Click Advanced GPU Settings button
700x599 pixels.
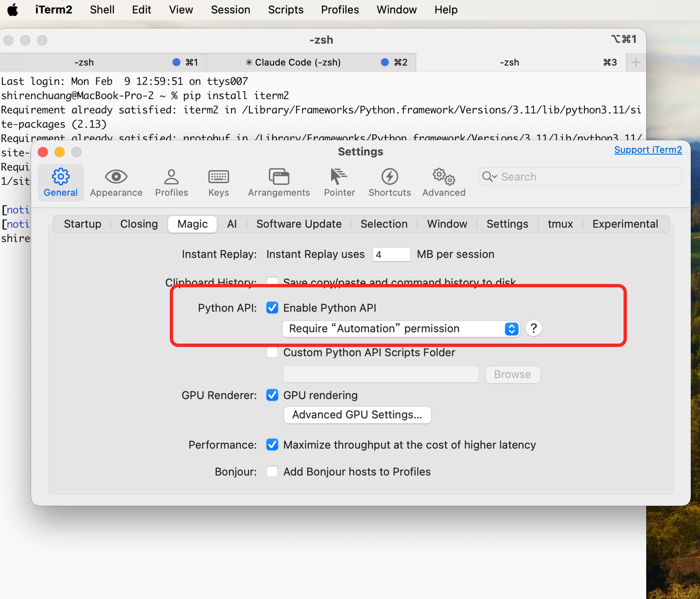coord(357,415)
